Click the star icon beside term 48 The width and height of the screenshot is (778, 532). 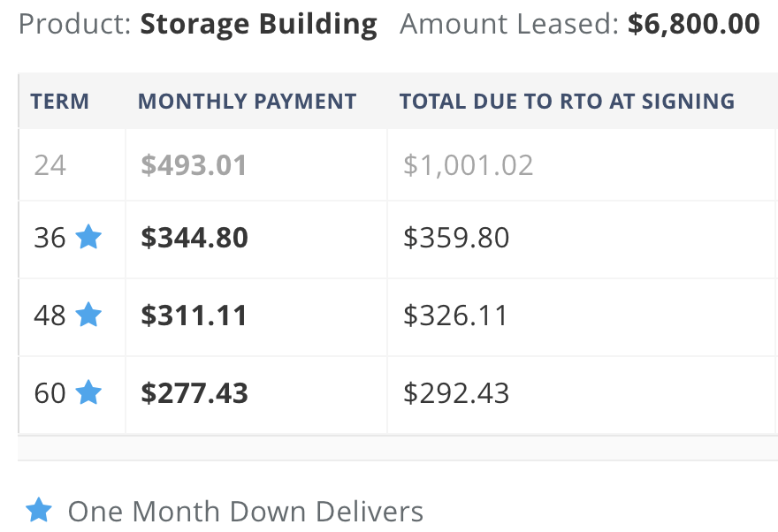88,315
